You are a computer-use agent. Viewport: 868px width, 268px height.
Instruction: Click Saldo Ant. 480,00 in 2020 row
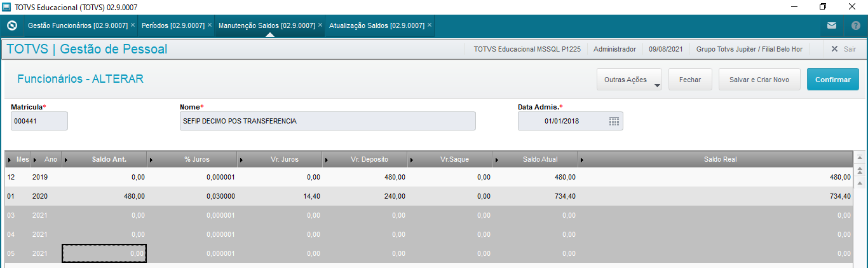104,196
